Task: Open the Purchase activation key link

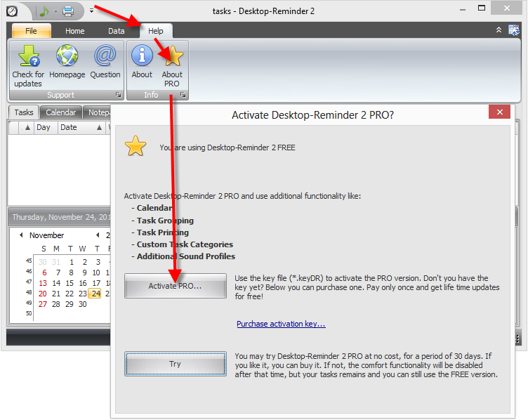Action: (x=281, y=324)
